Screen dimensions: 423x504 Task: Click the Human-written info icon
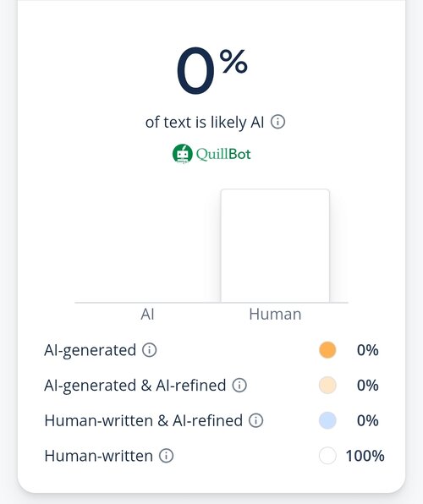[167, 456]
